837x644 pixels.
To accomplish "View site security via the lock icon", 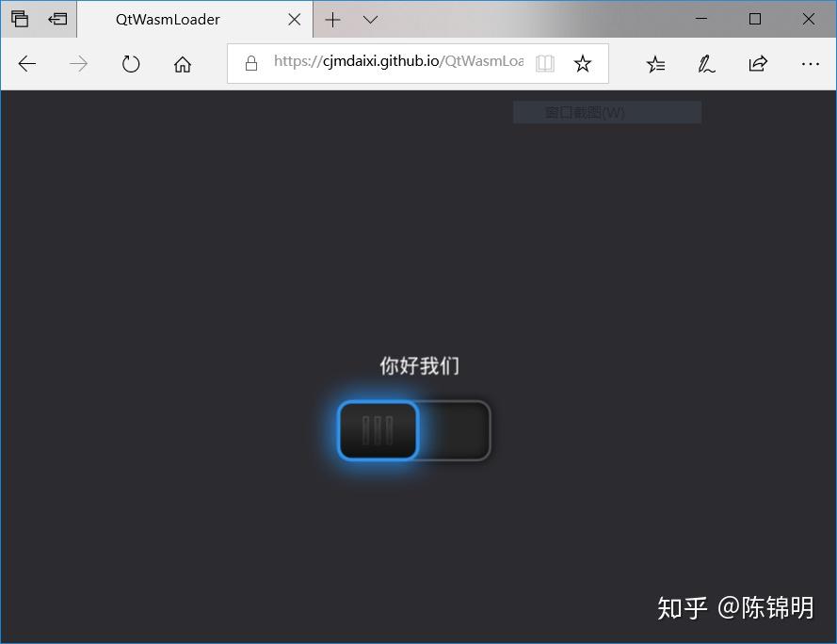I will click(250, 62).
